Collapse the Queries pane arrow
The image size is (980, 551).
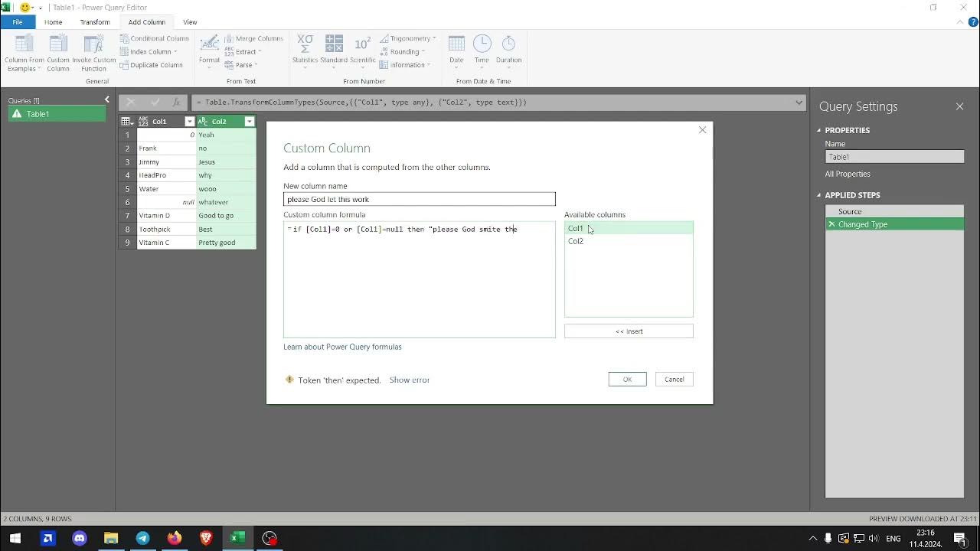(106, 99)
